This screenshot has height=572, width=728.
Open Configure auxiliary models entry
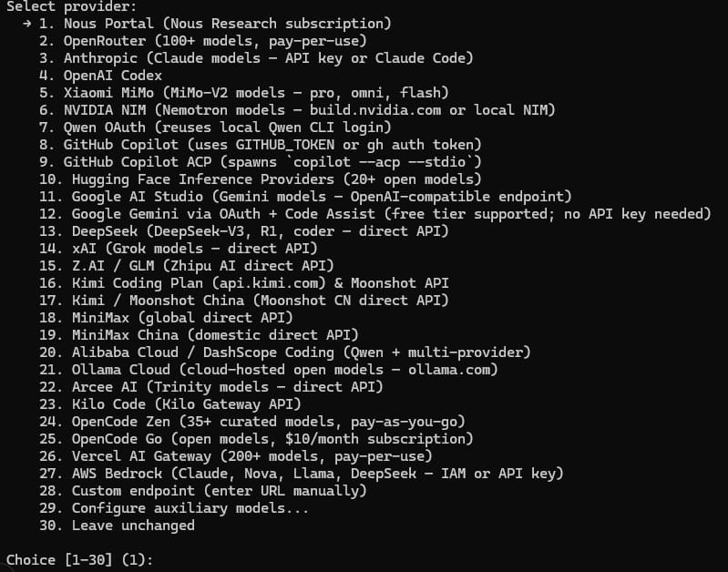pyautogui.click(x=174, y=508)
